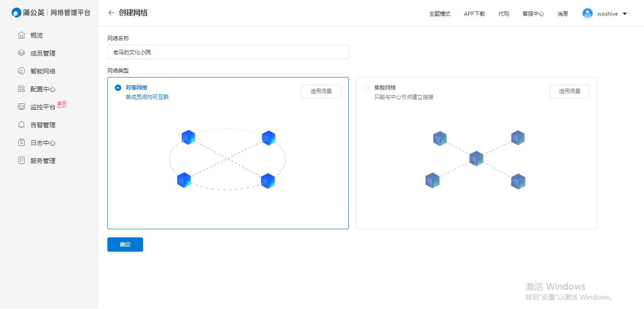644x309 pixels.
Task: Click APP下载 in the top bar
Action: [474, 14]
